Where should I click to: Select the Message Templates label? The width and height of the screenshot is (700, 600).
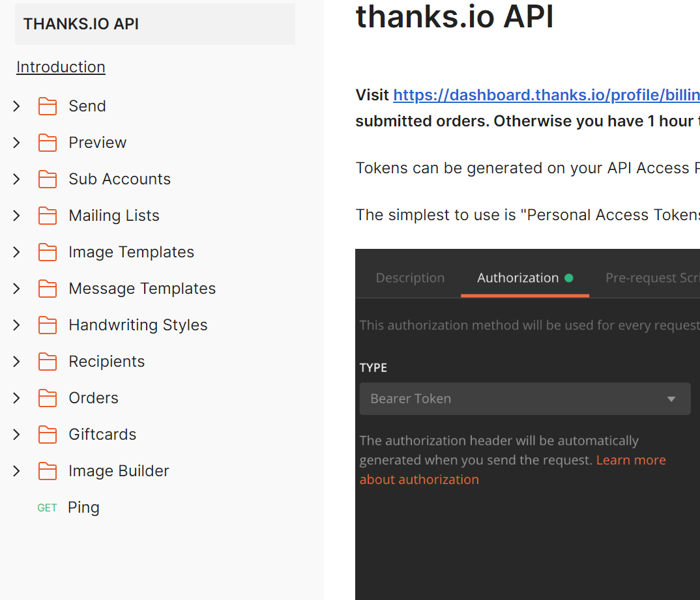tap(142, 289)
